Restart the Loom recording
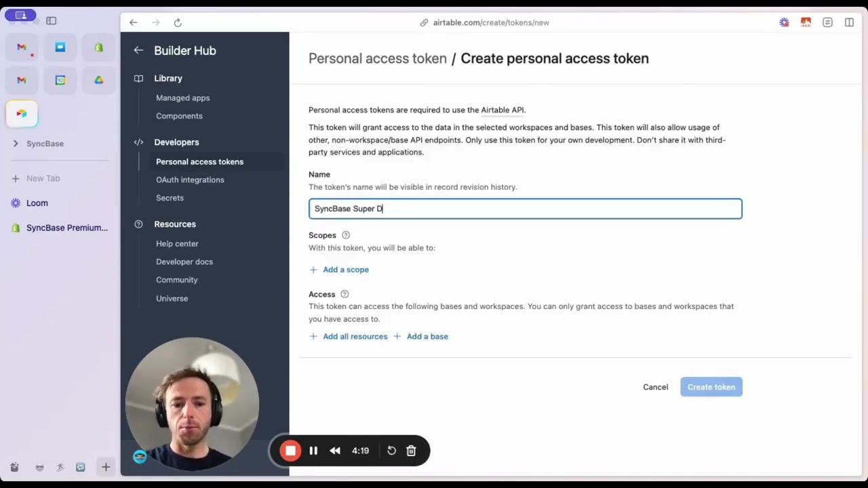 click(x=391, y=451)
